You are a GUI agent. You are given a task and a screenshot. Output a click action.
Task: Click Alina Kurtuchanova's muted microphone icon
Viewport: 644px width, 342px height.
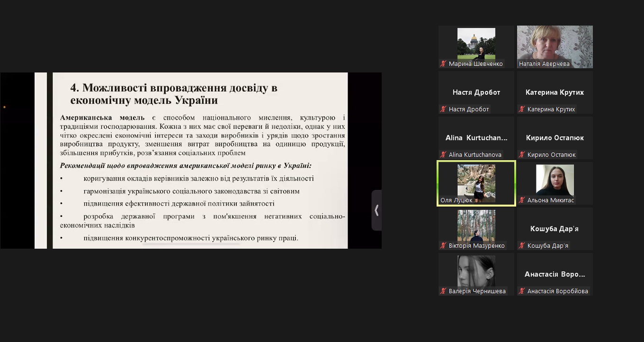click(x=444, y=155)
